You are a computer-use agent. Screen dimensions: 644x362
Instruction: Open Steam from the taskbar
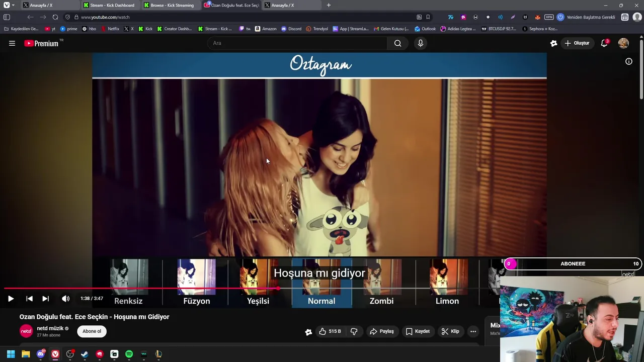[85, 354]
